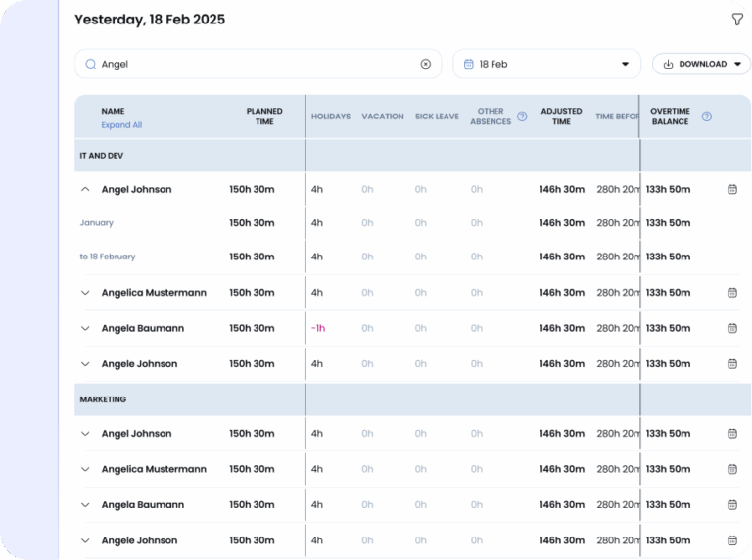This screenshot has width=752, height=560.
Task: Expand Angela Baumann row in IT and Dev
Action: pos(85,329)
